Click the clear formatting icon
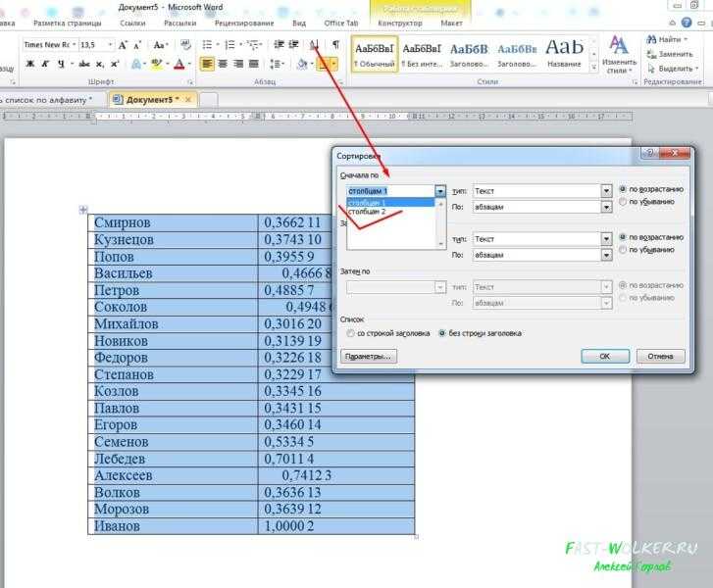 tap(185, 44)
